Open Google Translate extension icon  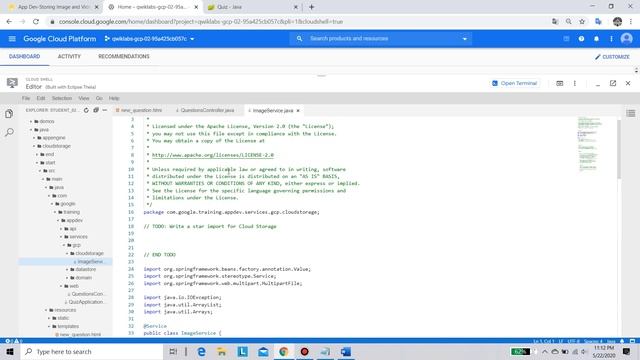(x=598, y=22)
